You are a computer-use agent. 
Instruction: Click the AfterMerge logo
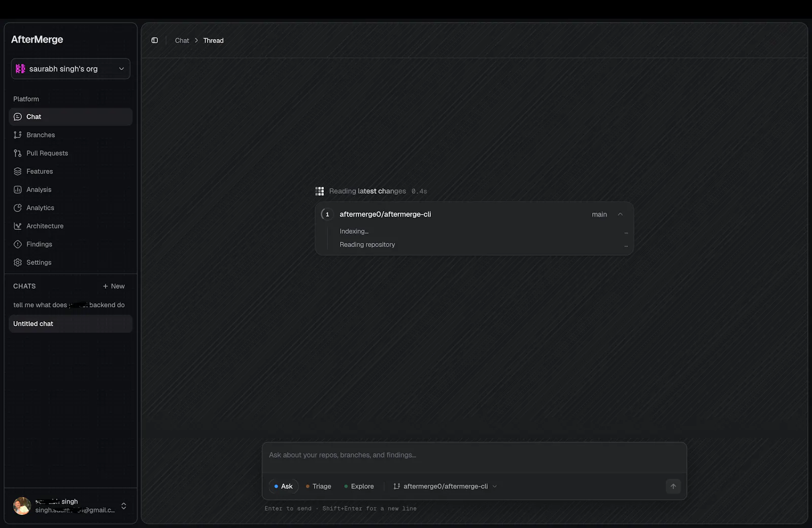[x=37, y=40]
